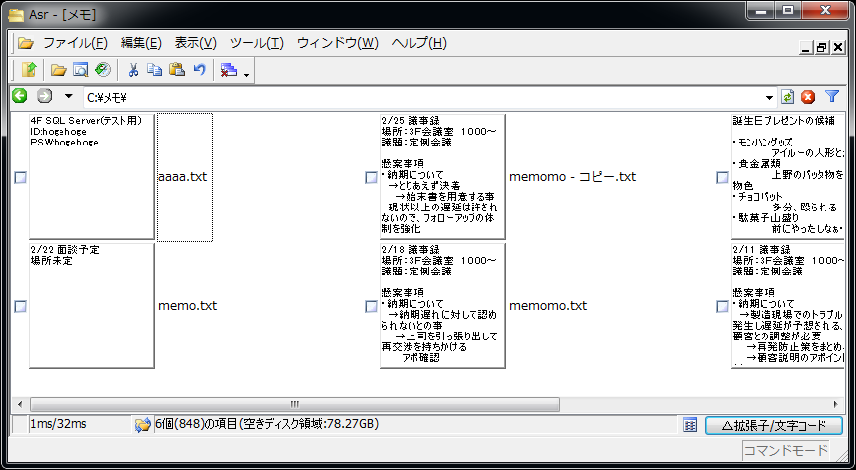Refresh the folder with the reload icon
The width and height of the screenshot is (856, 470).
[x=788, y=97]
